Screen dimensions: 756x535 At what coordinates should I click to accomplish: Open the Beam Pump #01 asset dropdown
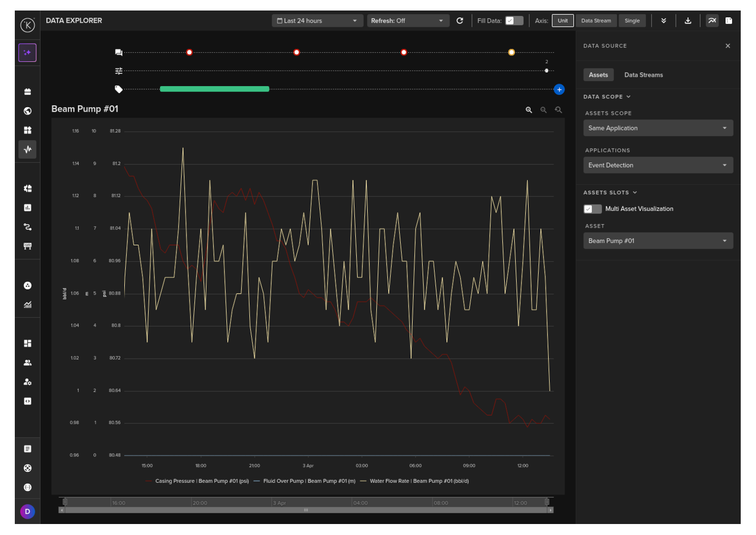658,241
